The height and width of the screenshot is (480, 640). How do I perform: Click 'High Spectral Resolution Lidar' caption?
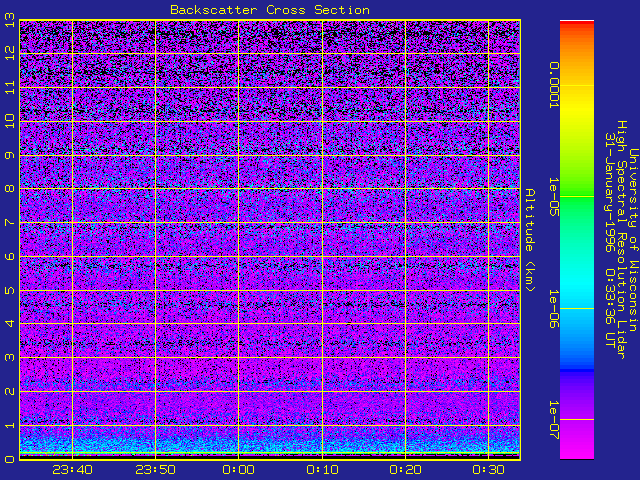coord(621,240)
